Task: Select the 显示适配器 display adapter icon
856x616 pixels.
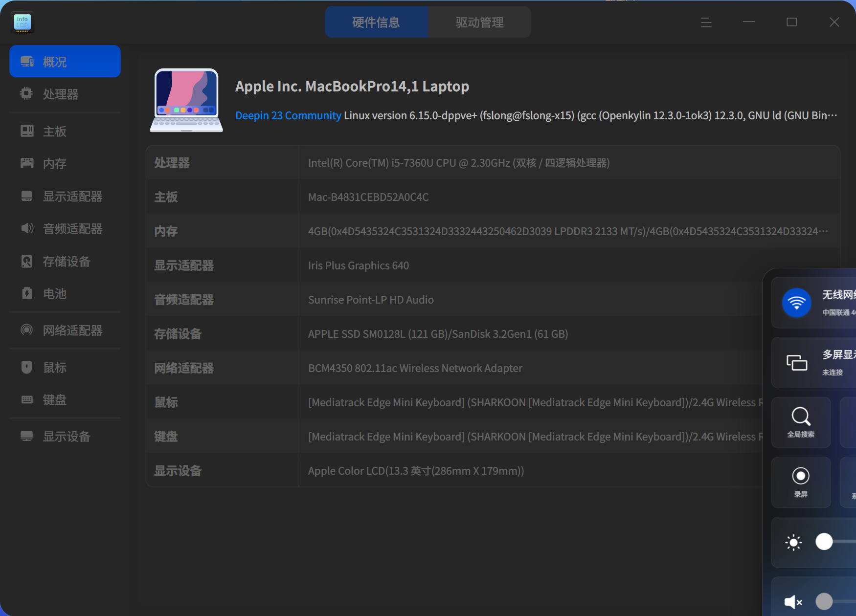Action: click(x=27, y=196)
